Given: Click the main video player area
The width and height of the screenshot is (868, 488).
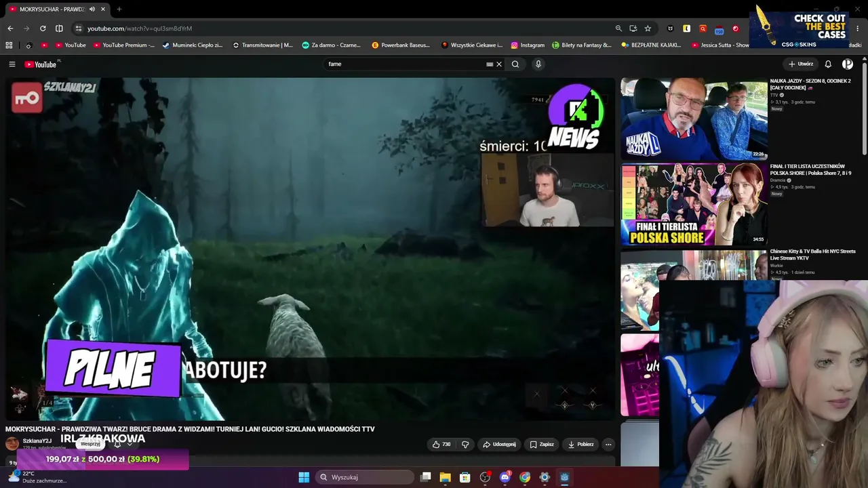Looking at the screenshot, I should [311, 249].
